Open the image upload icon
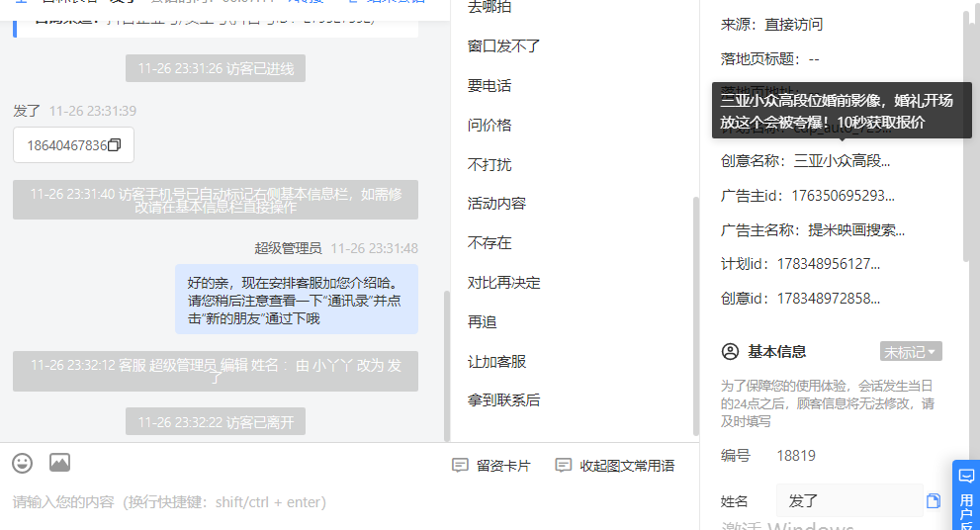 tap(60, 463)
